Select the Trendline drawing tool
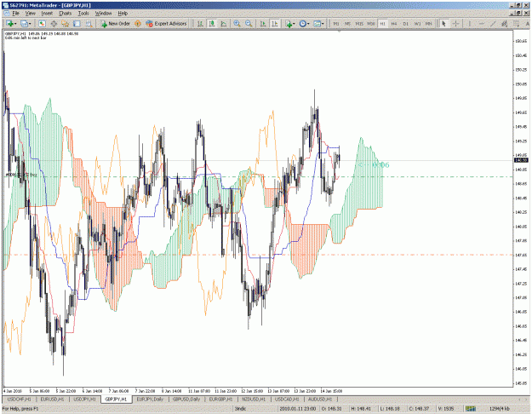 pos(493,24)
